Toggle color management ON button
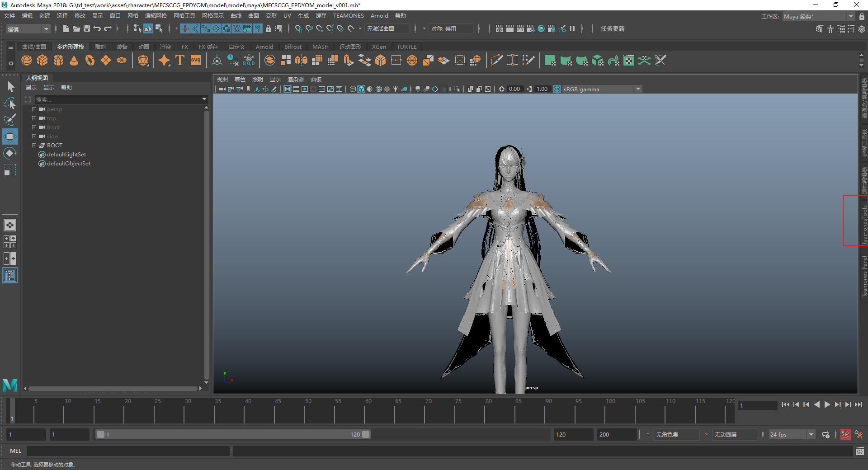 tap(557, 89)
